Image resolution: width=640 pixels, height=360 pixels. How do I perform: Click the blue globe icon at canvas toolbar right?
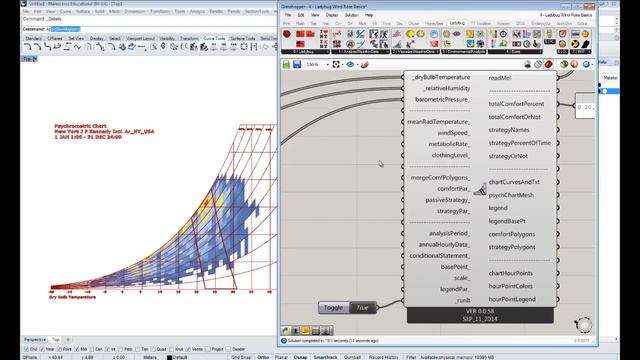tap(587, 64)
